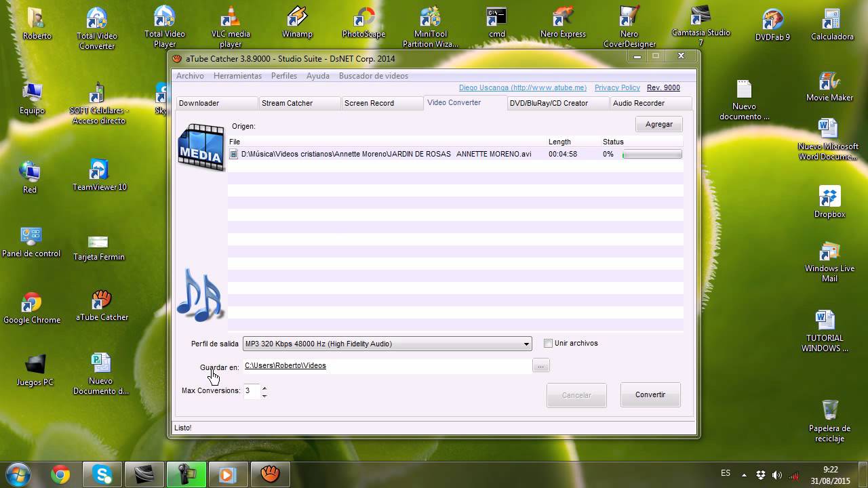Decrease Max Conversions with down arrow

[x=264, y=395]
